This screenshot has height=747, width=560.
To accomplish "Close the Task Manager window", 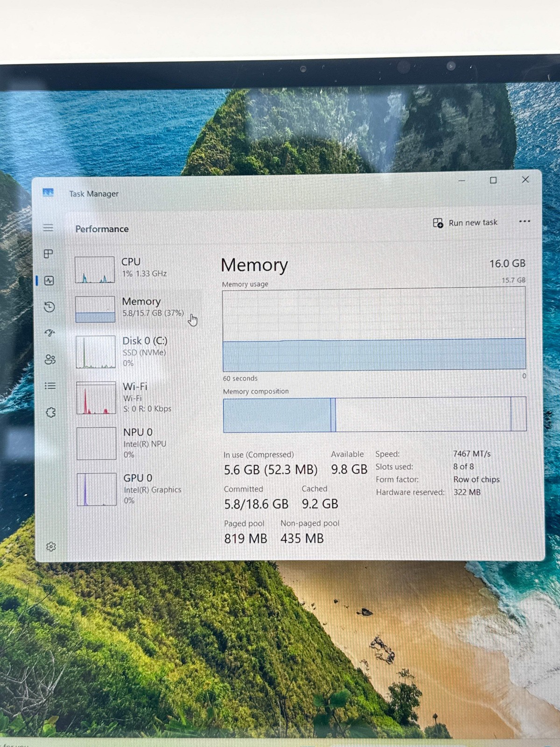I will (525, 180).
